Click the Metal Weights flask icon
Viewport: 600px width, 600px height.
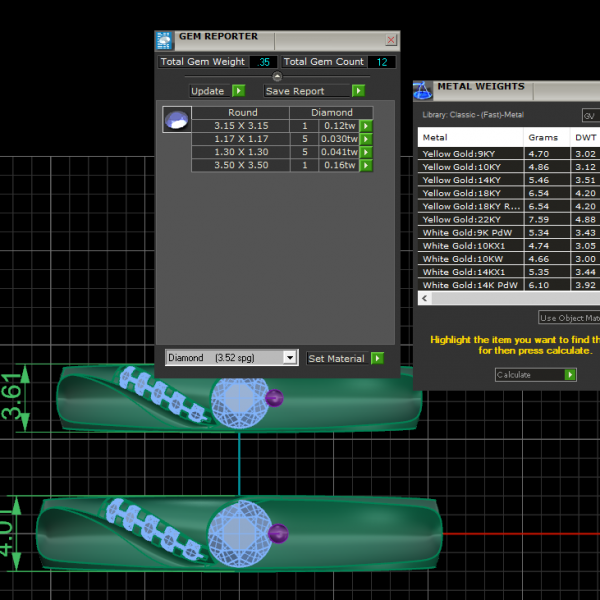(x=423, y=91)
